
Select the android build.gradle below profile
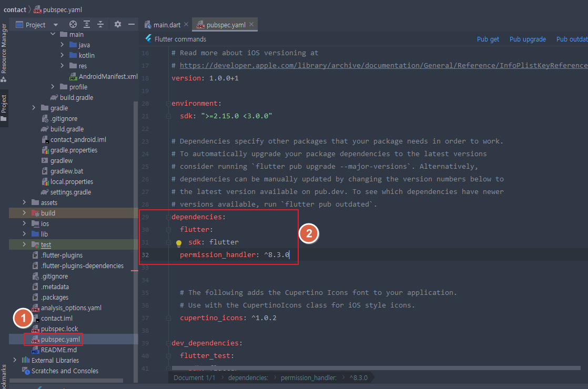point(72,97)
